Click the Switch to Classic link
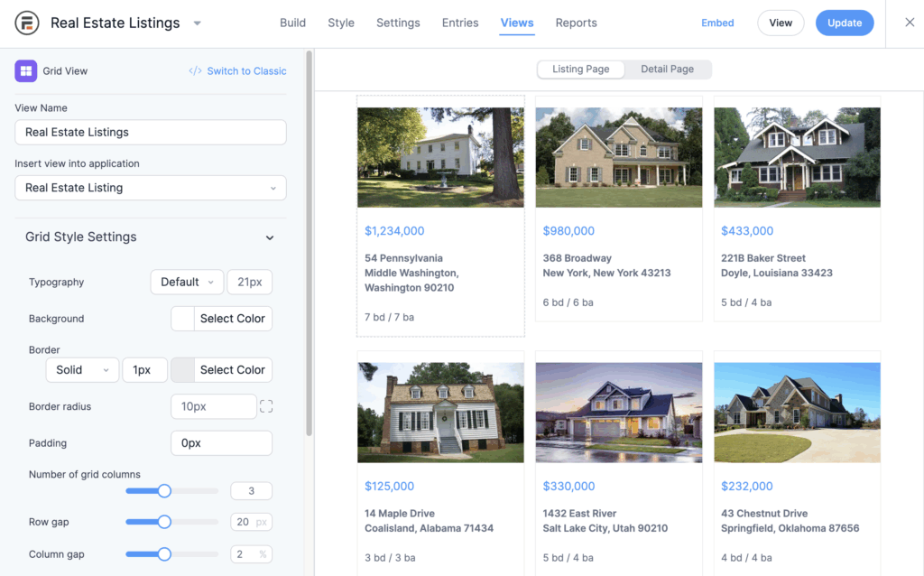 (x=245, y=70)
